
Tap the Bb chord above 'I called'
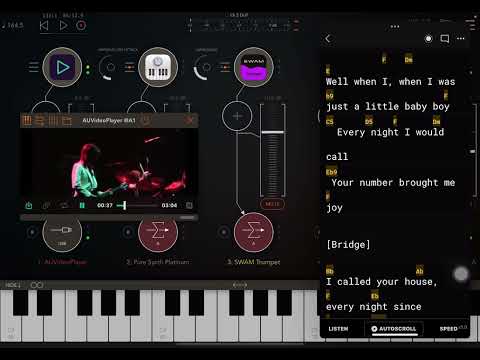(330, 271)
